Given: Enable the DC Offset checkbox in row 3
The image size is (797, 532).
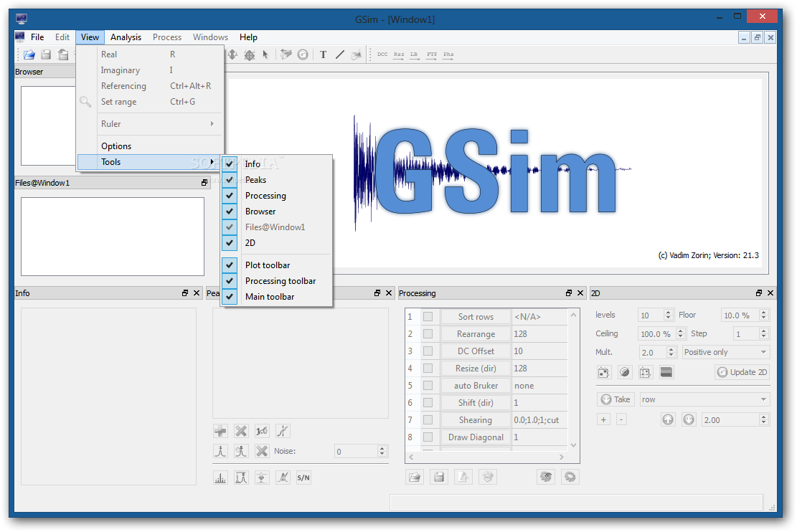Looking at the screenshot, I should tap(428, 351).
